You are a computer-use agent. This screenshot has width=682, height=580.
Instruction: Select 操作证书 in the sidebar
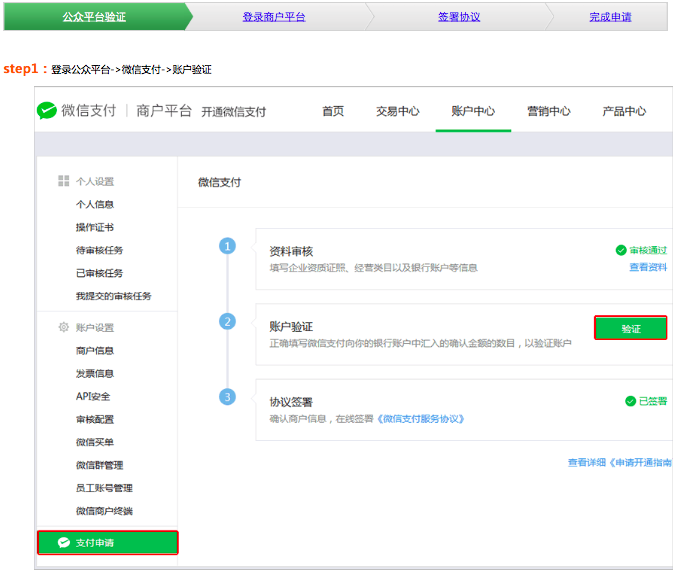click(95, 227)
